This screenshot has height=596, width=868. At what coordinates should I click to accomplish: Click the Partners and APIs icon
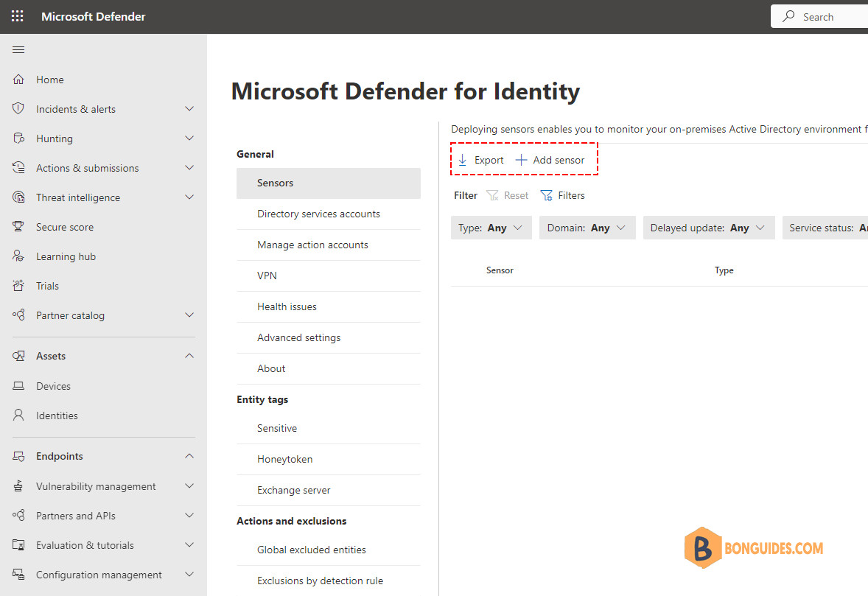tap(18, 515)
